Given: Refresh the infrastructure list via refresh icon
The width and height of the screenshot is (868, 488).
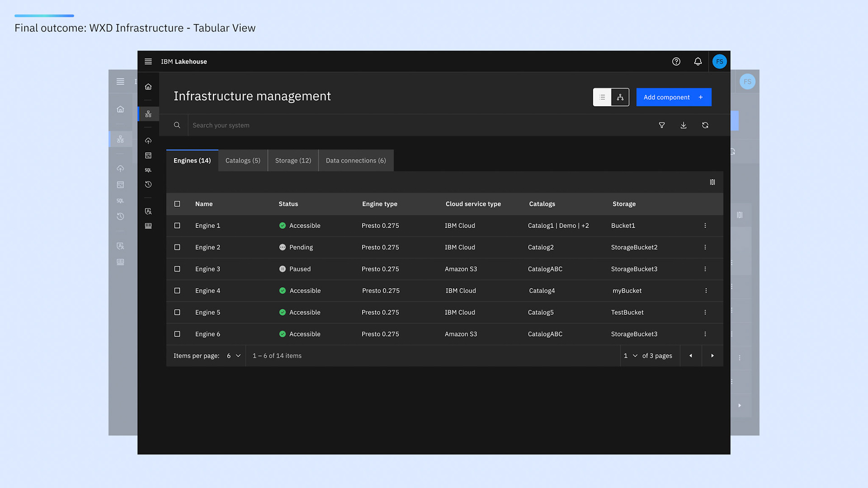Looking at the screenshot, I should click(705, 125).
